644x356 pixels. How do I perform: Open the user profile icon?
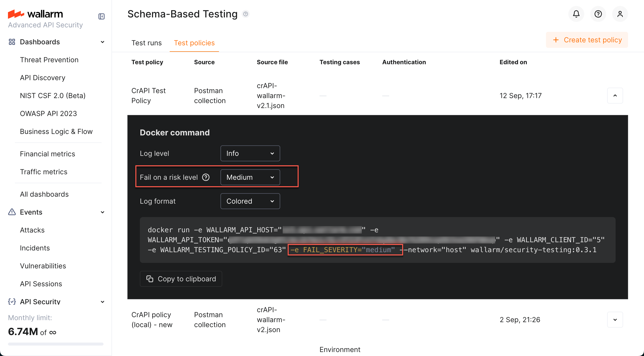(620, 14)
